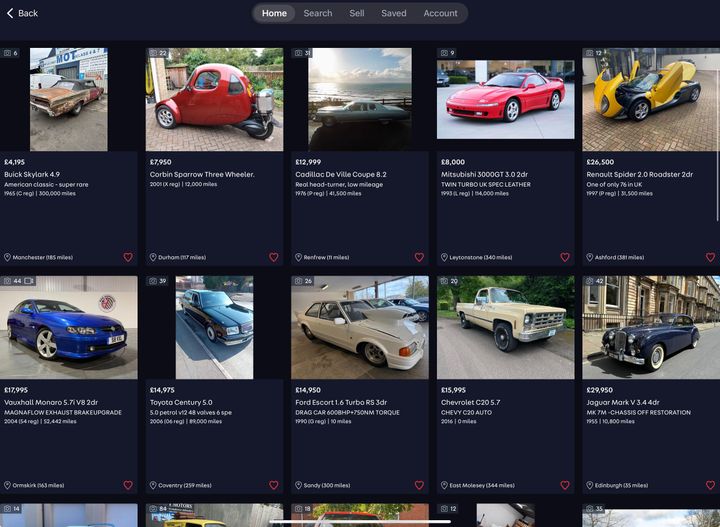Toggle heart on Corbin Sparrow Three Wheeler

pos(274,257)
